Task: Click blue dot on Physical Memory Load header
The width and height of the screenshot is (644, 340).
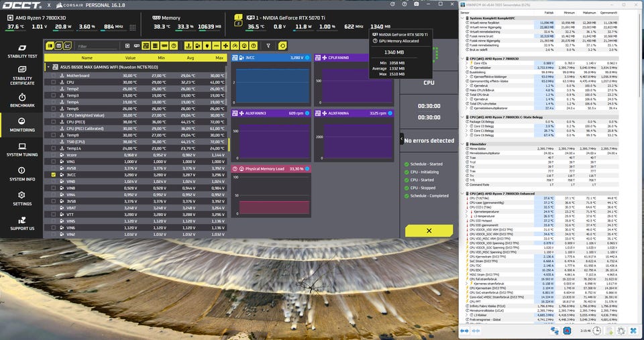Action: (307, 169)
